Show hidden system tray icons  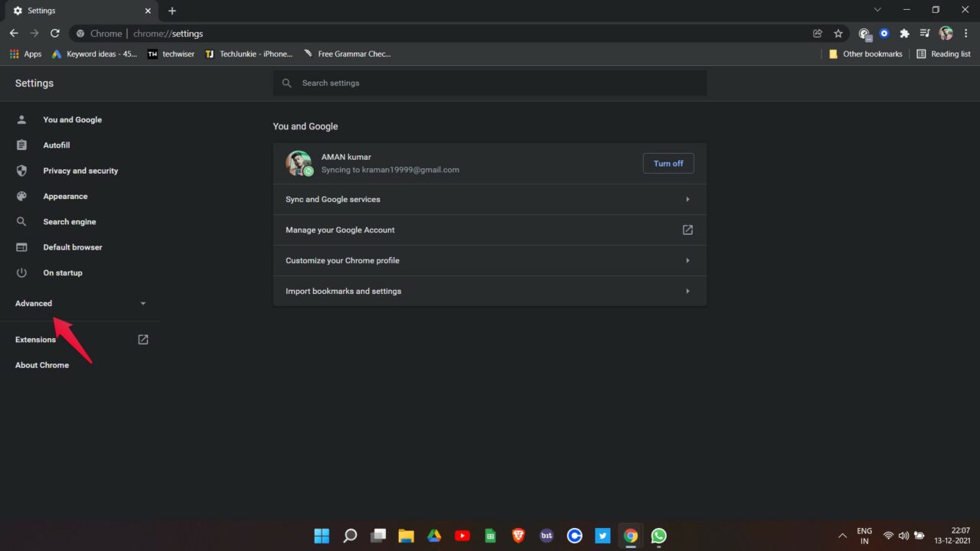[x=842, y=536]
